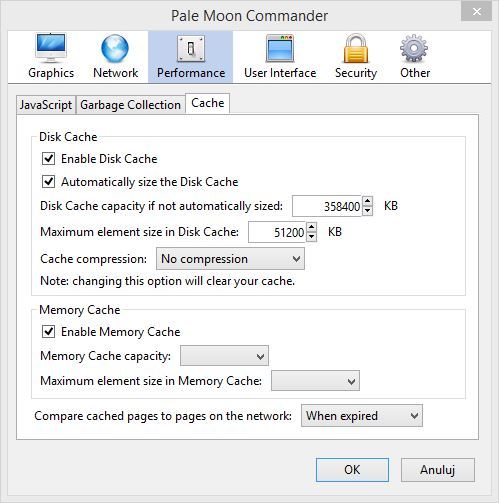Open the Other gear icon
The image size is (499, 503).
pos(414,48)
